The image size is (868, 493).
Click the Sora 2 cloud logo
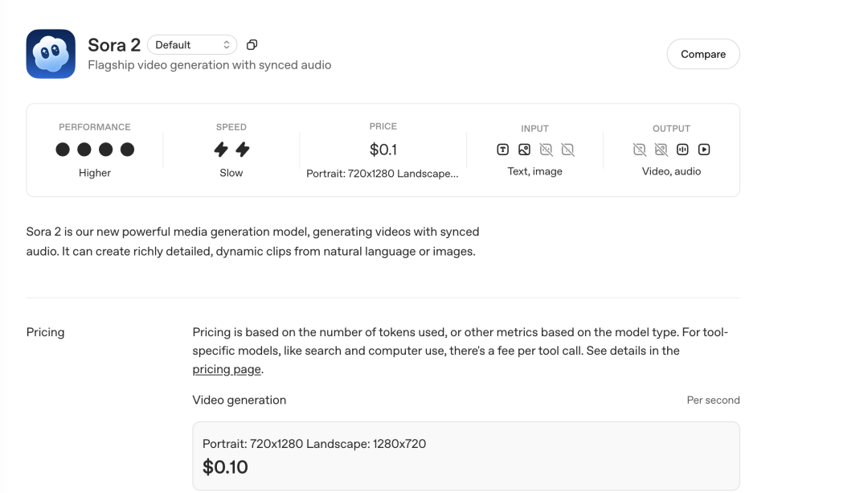point(51,54)
